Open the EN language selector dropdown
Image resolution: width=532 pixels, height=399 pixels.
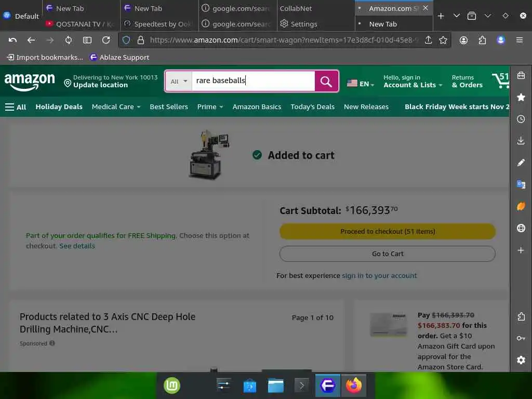[x=361, y=84]
